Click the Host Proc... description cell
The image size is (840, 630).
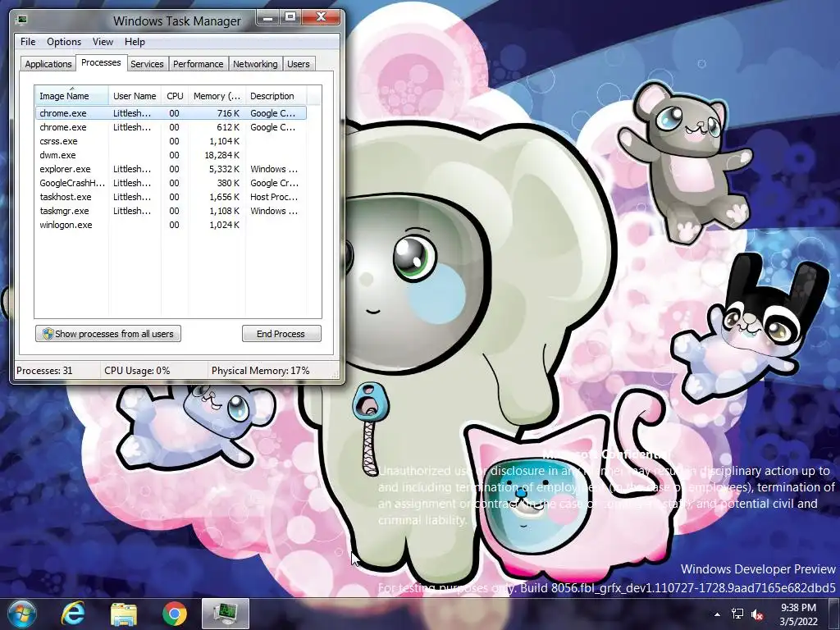coord(274,197)
